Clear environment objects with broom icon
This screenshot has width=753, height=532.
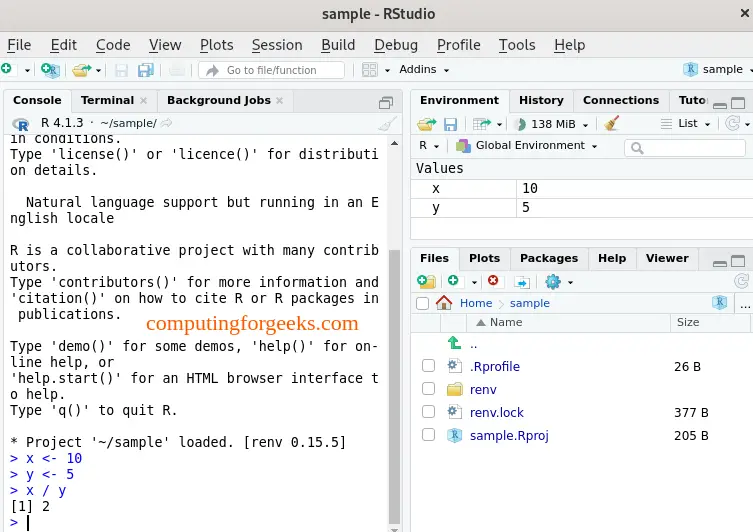click(x=611, y=123)
